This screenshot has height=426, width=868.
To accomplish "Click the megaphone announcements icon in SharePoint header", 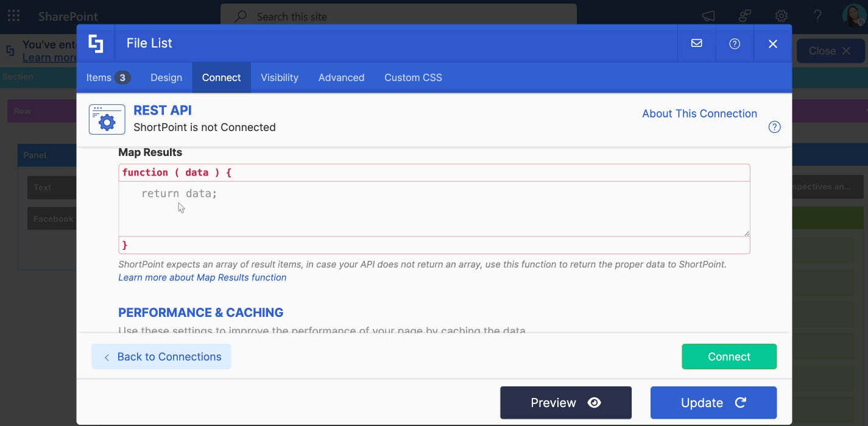I will tap(708, 16).
